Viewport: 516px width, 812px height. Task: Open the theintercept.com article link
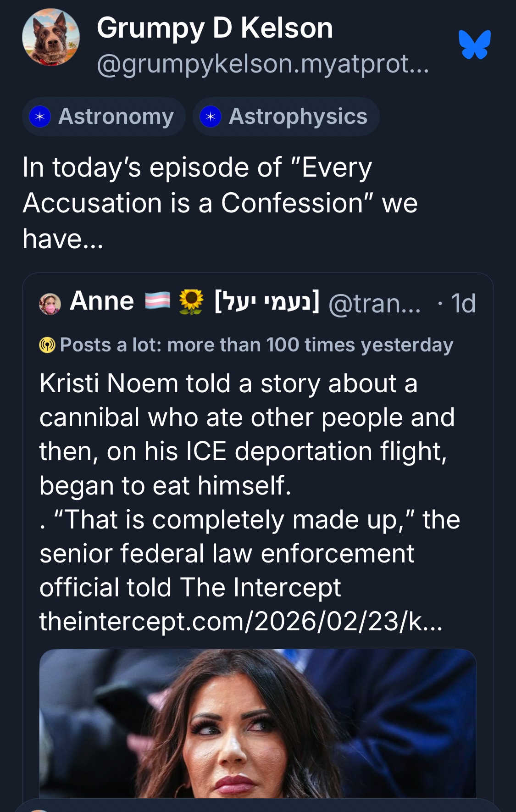241,622
